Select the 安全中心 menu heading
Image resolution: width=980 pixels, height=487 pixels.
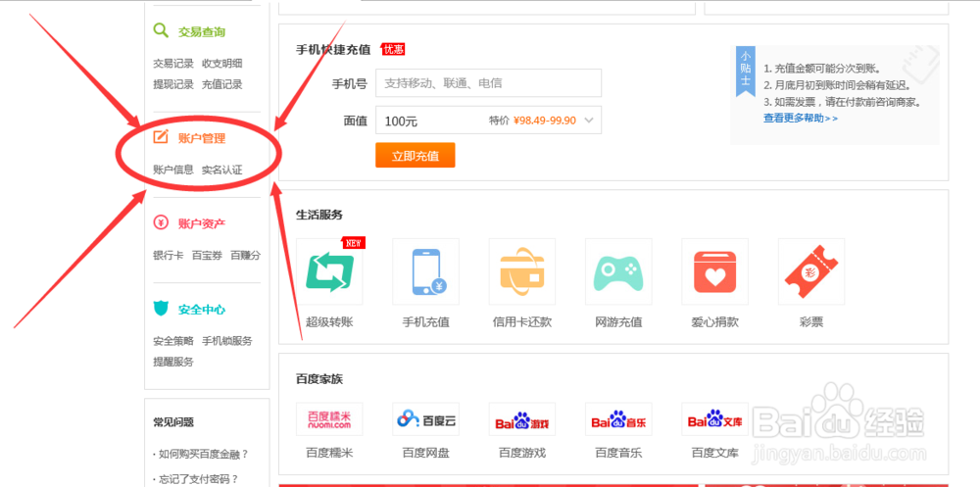[201, 310]
